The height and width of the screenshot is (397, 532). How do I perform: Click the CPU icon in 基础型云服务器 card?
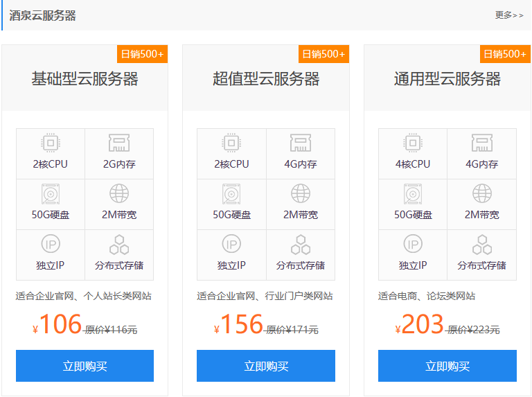51,143
